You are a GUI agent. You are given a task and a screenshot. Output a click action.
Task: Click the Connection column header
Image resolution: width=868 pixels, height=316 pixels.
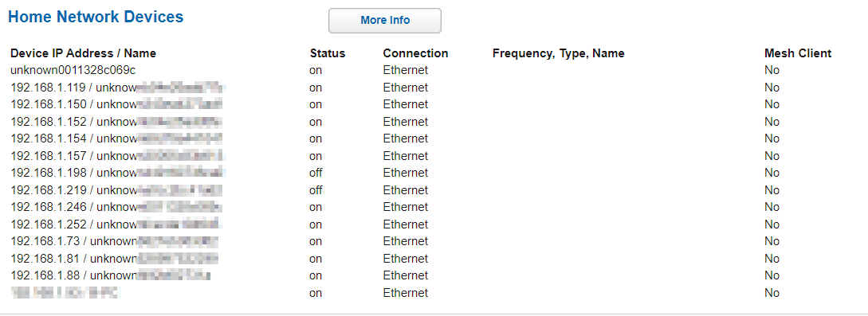415,53
